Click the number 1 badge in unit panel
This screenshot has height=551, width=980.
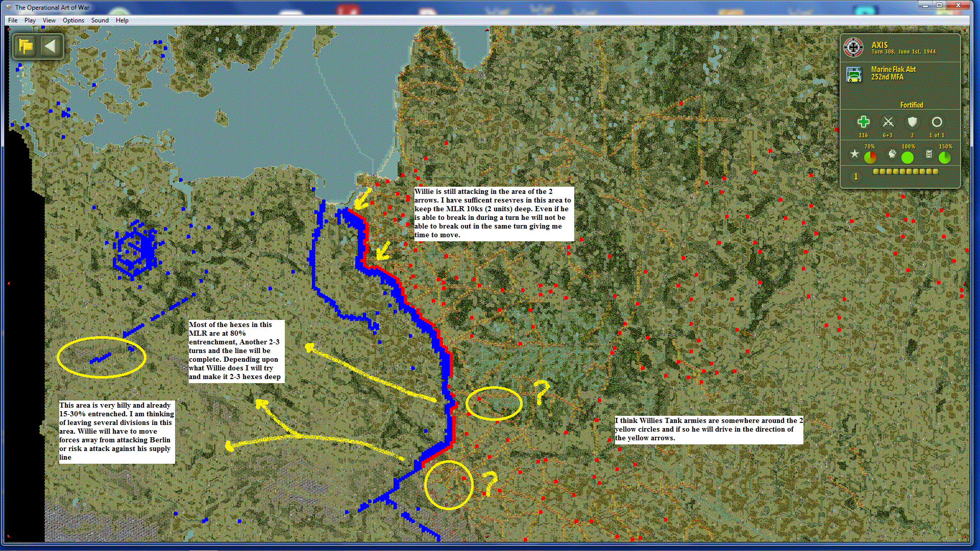[x=856, y=177]
